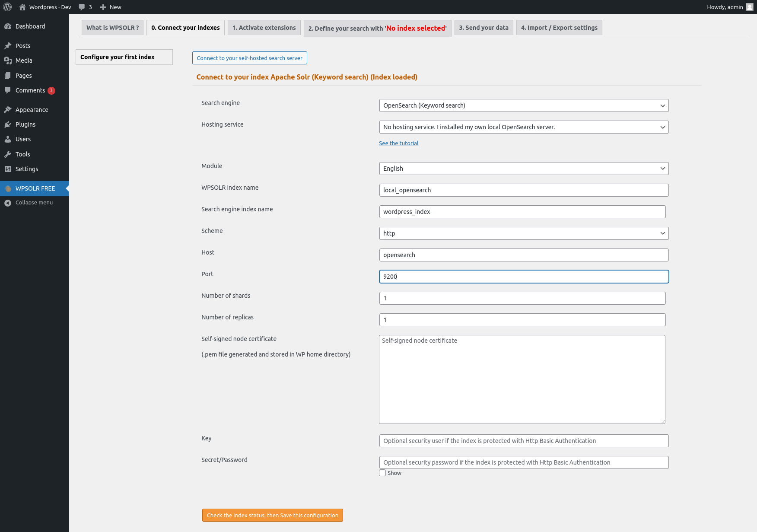Click the comments bubble icon in admin bar
This screenshot has width=757, height=532.
(82, 7)
